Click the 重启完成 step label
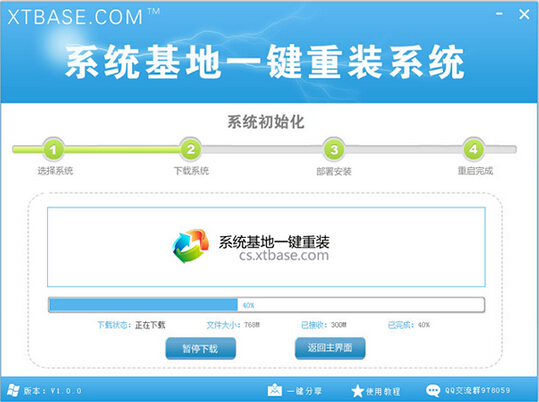Screen dimensions: 539x402 pos(475,171)
